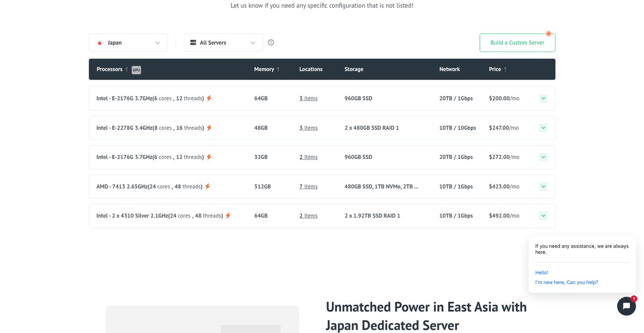
Task: Sort table by Processors column
Action: (113, 69)
